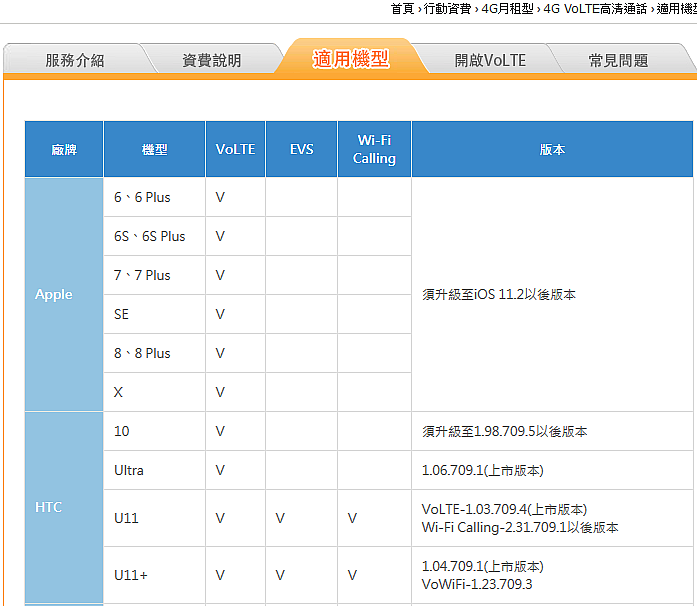697x606 pixels.
Task: Click the 廠牌 column header
Action: (x=64, y=149)
